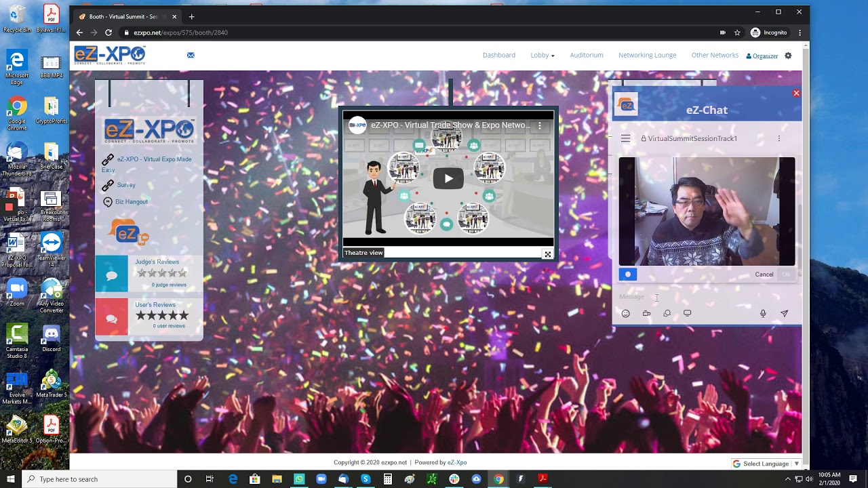Click the YouTube channel avatar in video
The image size is (868, 488).
[357, 125]
